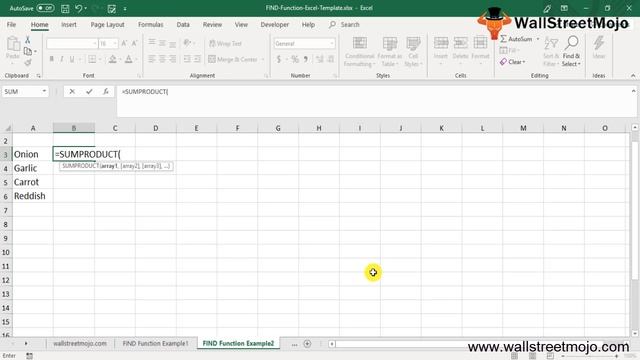Click the Save icon in title bar
This screenshot has height=360, width=640.
point(65,8)
